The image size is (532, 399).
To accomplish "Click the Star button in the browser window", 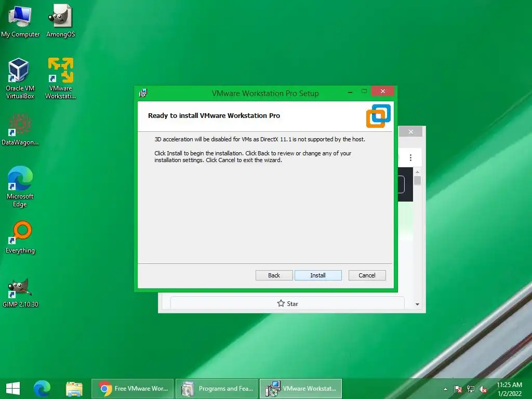I will pos(287,303).
